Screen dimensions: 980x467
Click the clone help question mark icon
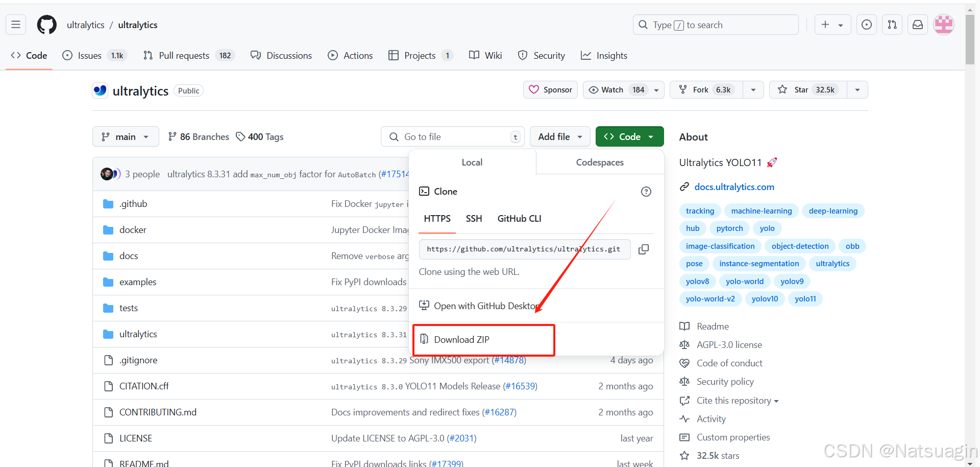(646, 192)
